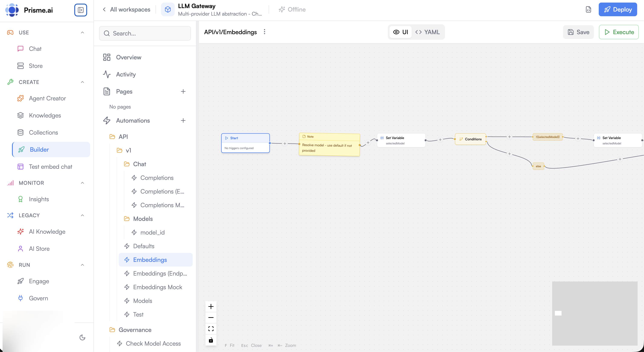Zoom out on the canvas
Viewport: 644px width, 352px height.
tap(211, 317)
